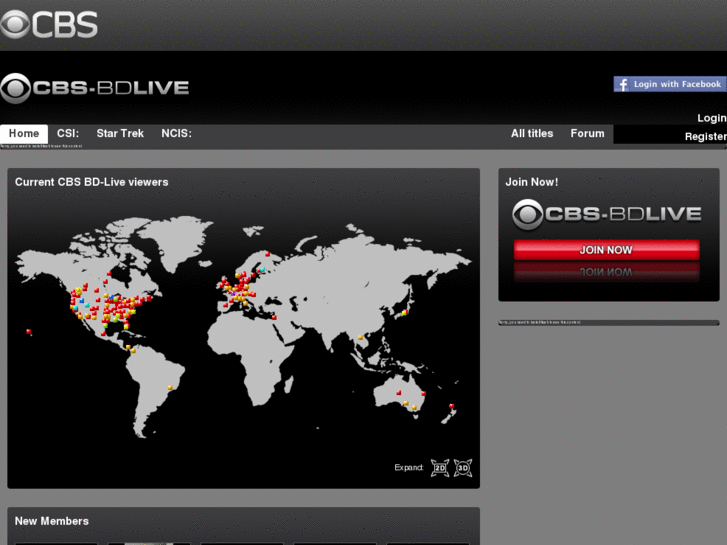Open the NCIS: menu item
This screenshot has width=727, height=545.
[x=176, y=134]
